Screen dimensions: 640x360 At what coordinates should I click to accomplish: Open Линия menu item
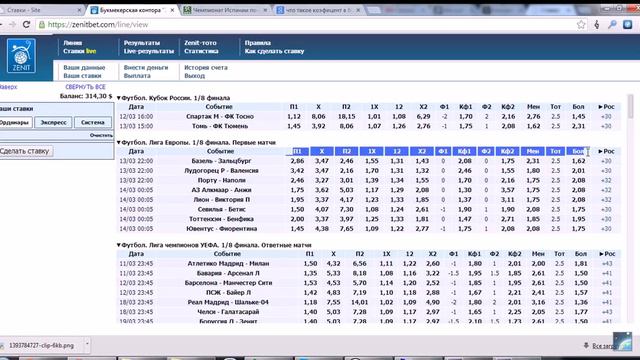[73, 43]
